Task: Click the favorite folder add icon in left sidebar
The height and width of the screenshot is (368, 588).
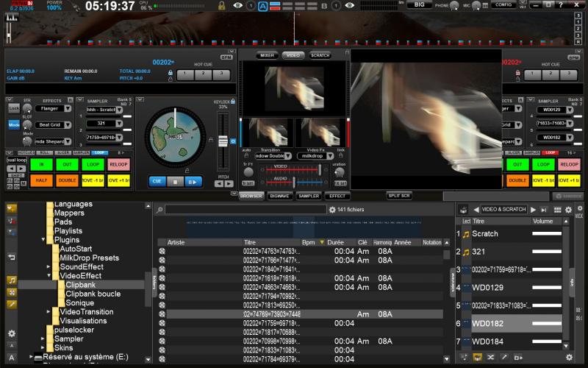Action: coord(12,208)
